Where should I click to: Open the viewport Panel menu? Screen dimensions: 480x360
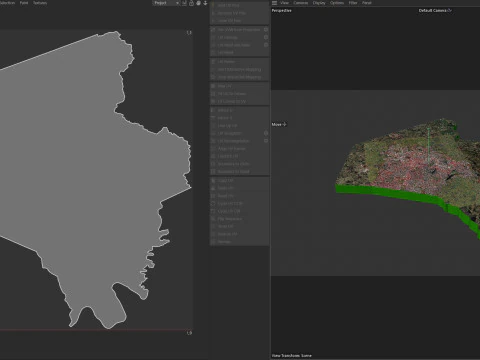[367, 3]
